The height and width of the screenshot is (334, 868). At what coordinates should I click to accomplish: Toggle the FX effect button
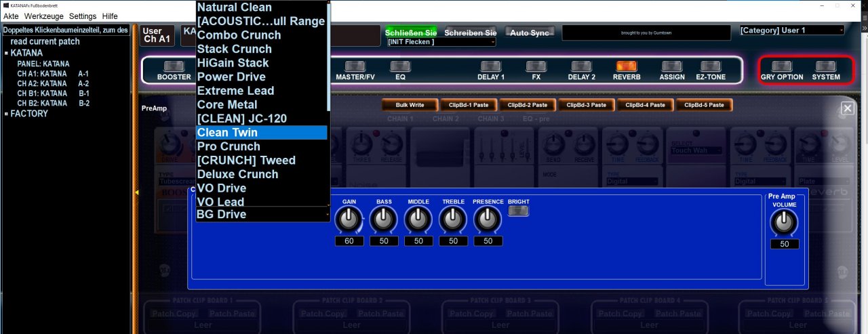(x=536, y=66)
